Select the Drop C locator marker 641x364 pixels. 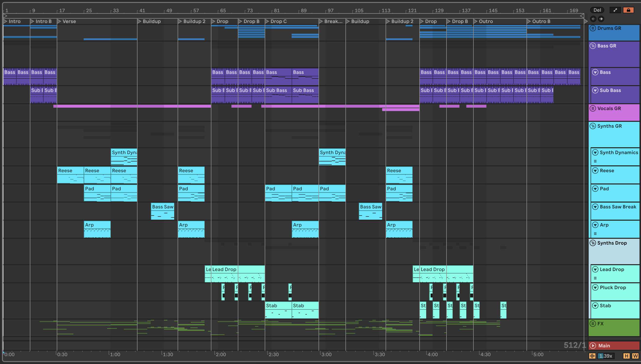[267, 22]
